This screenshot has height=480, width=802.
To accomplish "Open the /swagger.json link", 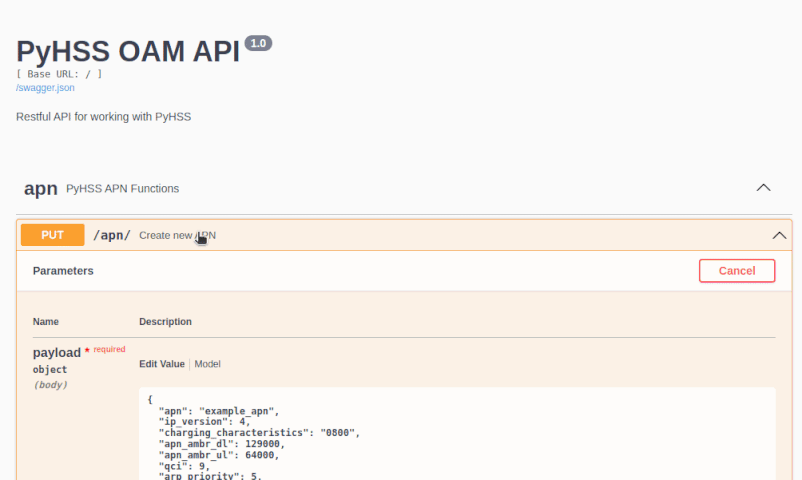I will click(45, 88).
